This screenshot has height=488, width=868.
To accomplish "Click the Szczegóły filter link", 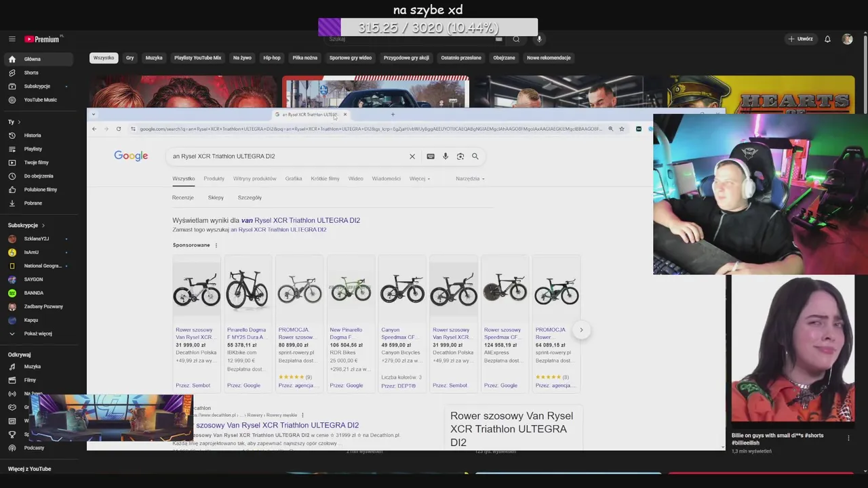I will point(250,198).
